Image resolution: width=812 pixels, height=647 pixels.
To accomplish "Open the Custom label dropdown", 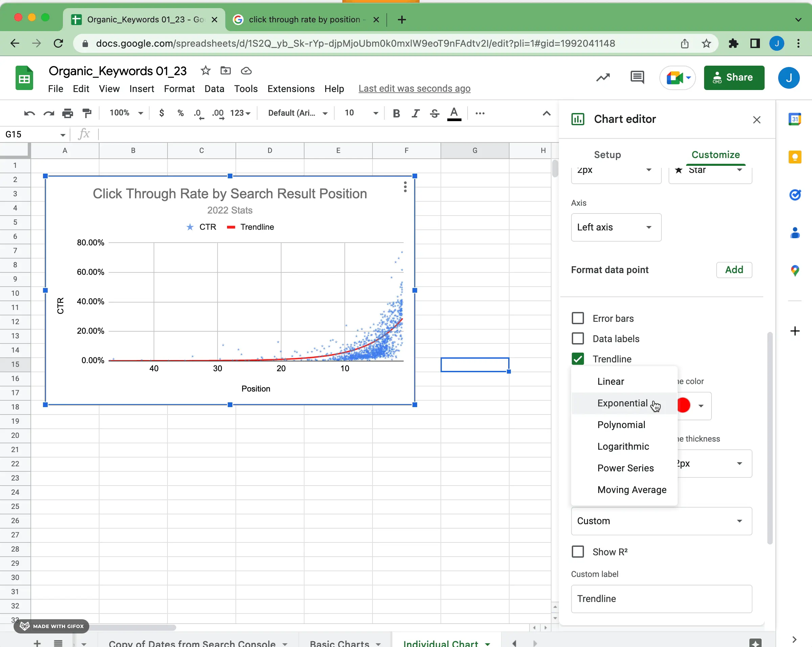I will tap(660, 521).
